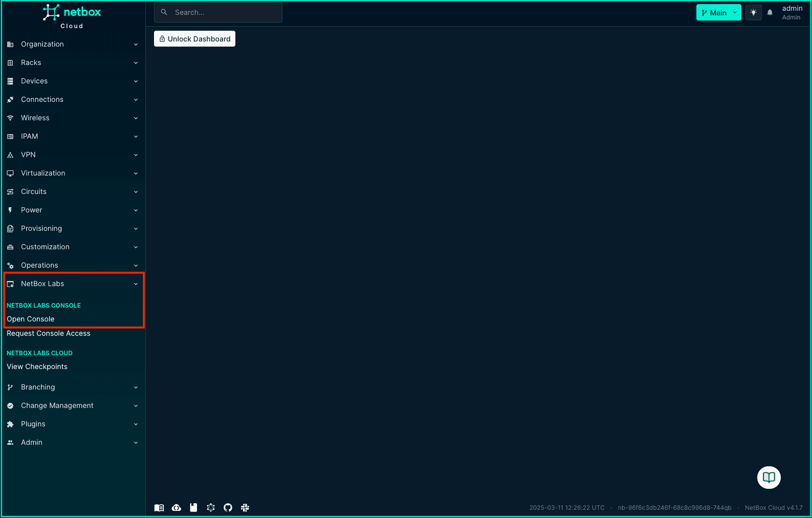Select Open Console under NetBox Labs Console

tap(31, 319)
